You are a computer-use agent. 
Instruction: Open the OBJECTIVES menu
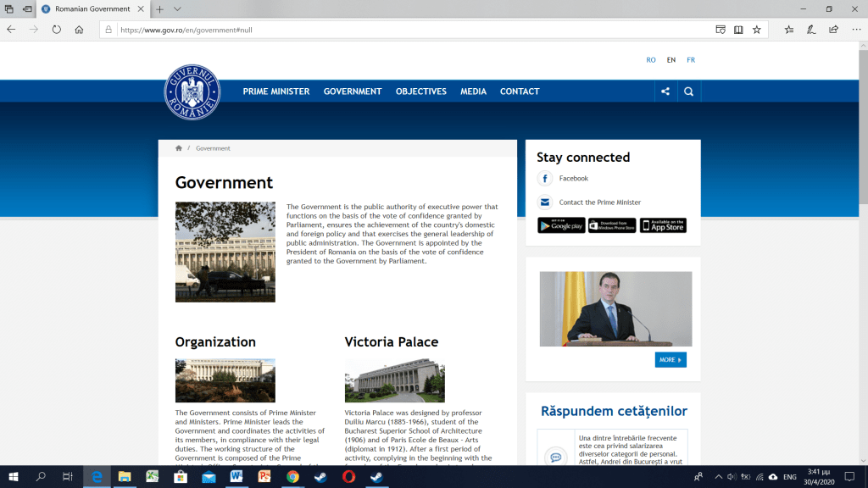click(x=420, y=91)
